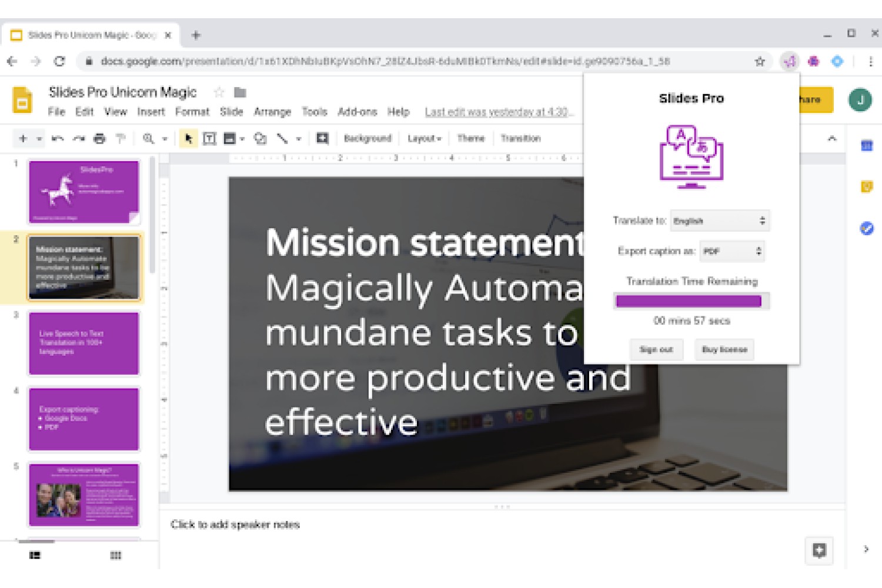Select the paint format tool

(121, 139)
